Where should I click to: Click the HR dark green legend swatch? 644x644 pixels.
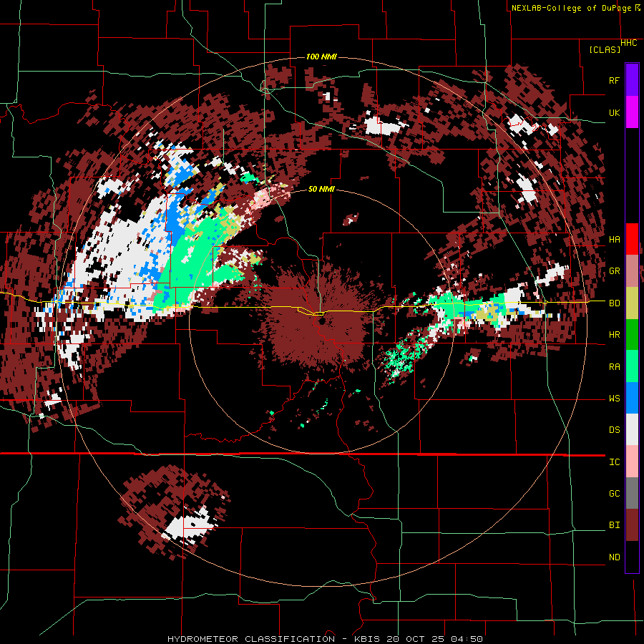pyautogui.click(x=632, y=335)
